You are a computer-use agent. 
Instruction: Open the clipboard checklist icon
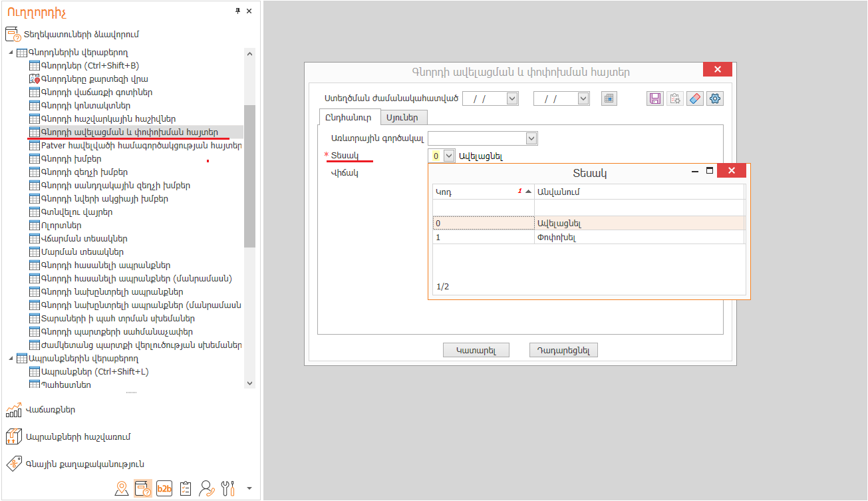point(186,488)
